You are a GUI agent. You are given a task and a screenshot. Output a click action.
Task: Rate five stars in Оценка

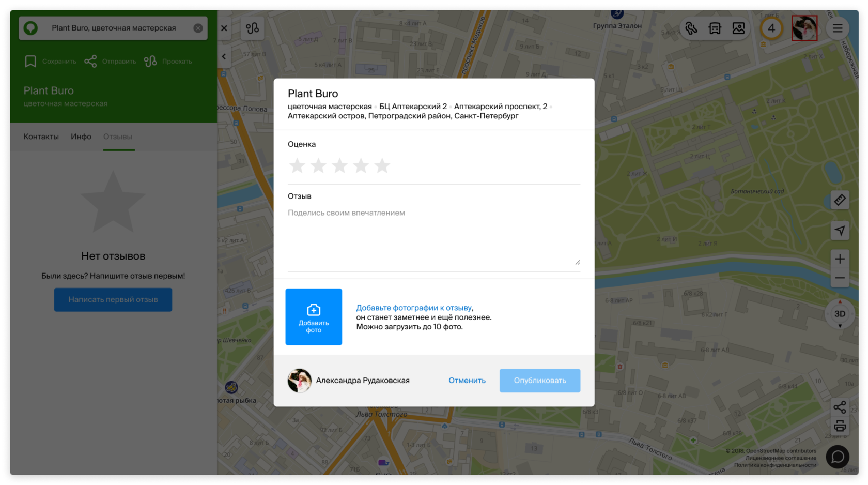(x=382, y=166)
